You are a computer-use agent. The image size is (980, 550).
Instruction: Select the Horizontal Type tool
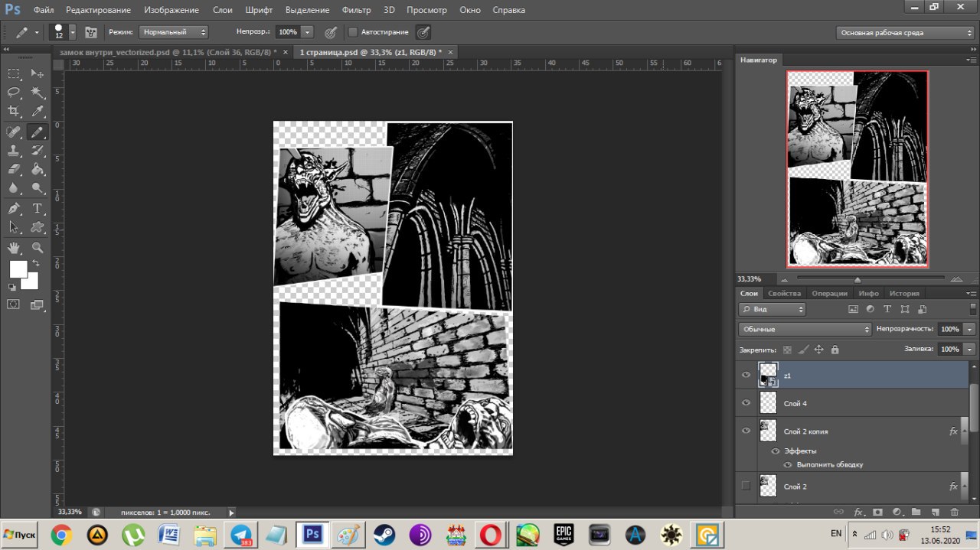pos(37,209)
